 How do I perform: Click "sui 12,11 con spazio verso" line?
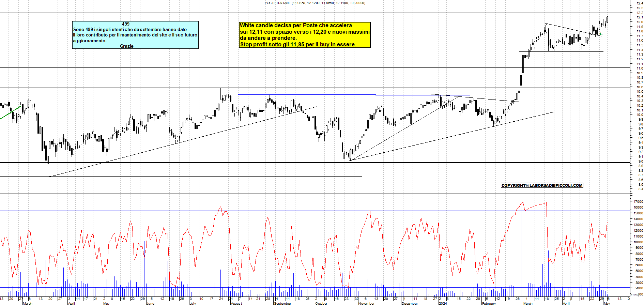tap(305, 32)
